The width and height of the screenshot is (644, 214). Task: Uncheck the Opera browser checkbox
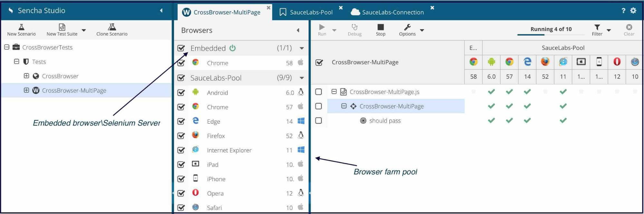[x=181, y=193]
